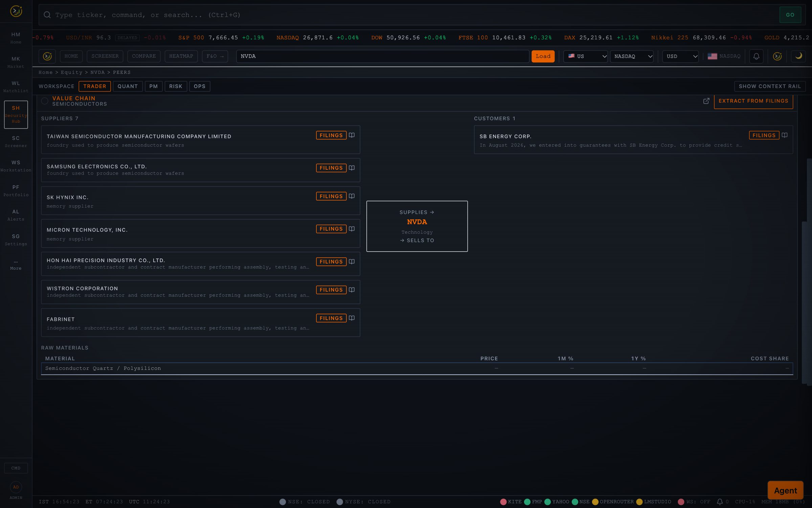This screenshot has width=812, height=508.
Task: Click the ticker input containing NVDA
Action: pyautogui.click(x=383, y=56)
